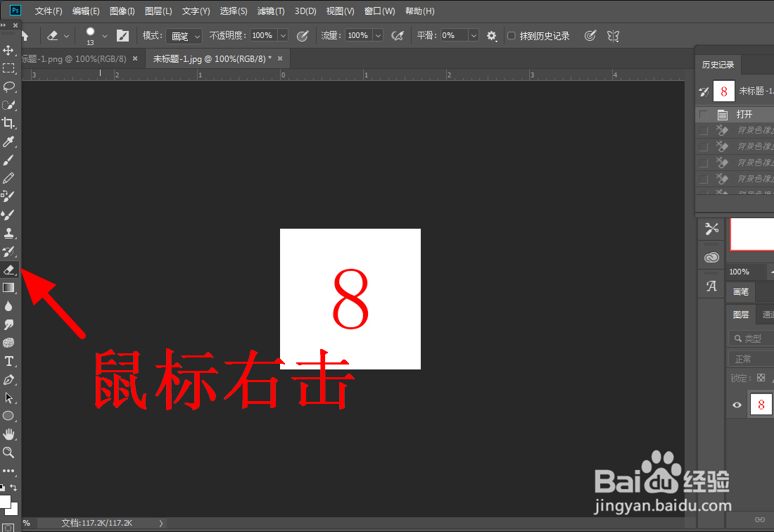
Task: Hide the layer named 8
Action: pos(737,405)
